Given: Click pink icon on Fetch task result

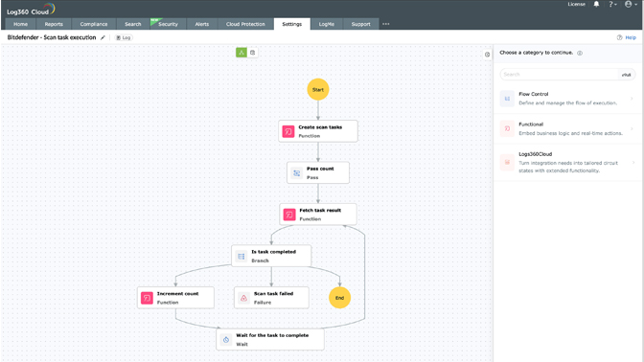Looking at the screenshot, I should 289,215.
